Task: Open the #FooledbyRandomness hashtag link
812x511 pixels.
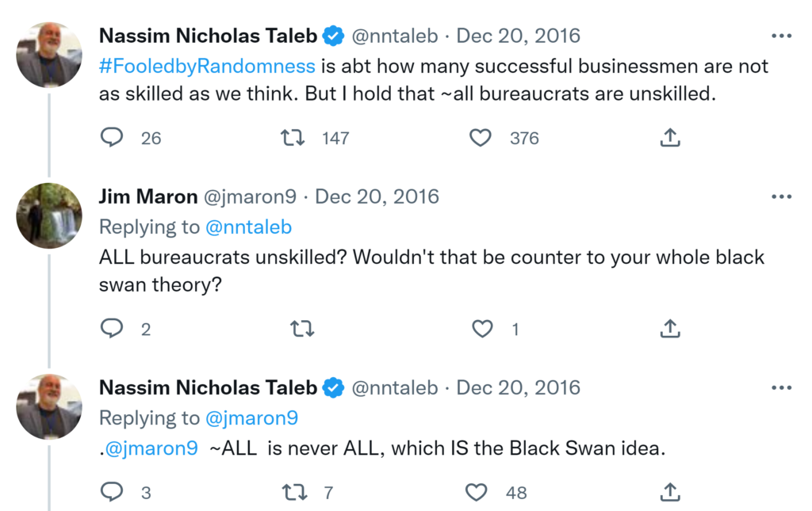Action: pyautogui.click(x=207, y=65)
